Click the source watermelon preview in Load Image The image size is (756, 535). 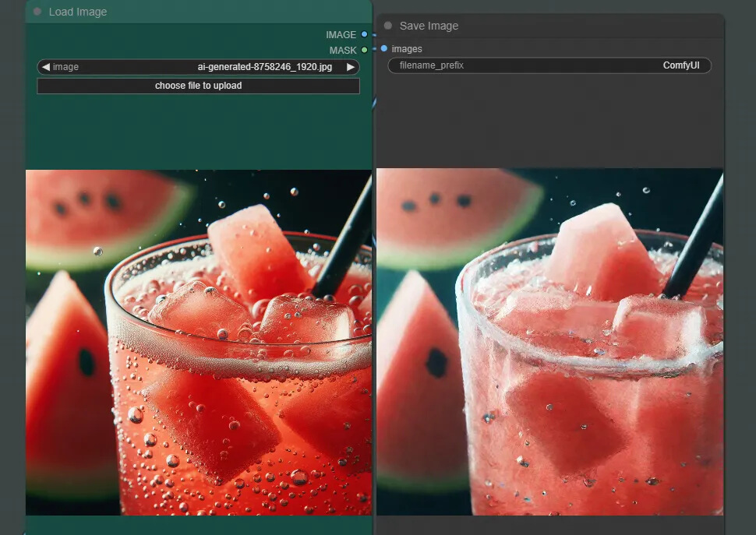199,343
